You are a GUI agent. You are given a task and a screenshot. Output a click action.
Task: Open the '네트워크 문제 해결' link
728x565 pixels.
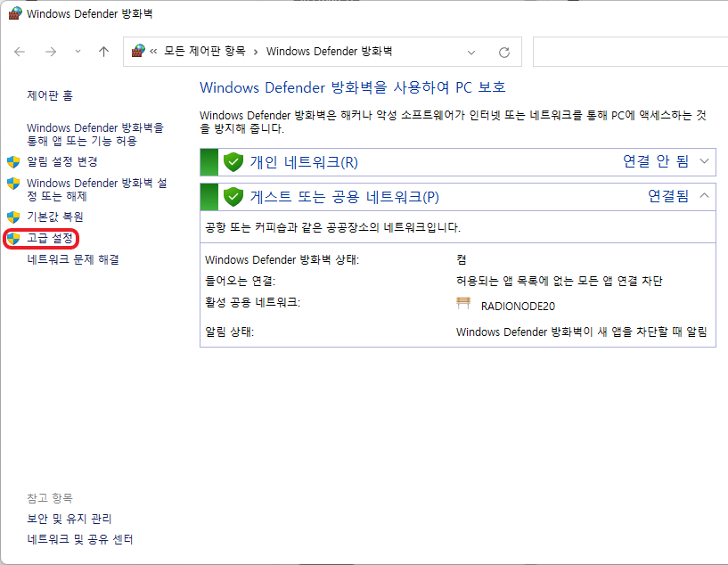coord(73,259)
